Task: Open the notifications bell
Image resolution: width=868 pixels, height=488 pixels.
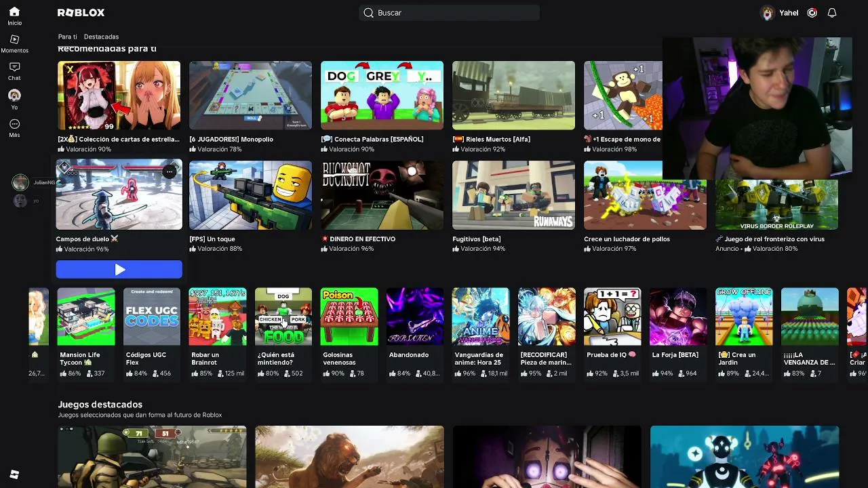Action: (832, 13)
